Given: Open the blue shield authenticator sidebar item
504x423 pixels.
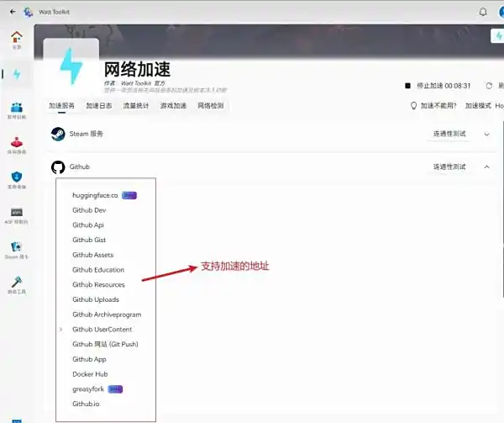Looking at the screenshot, I should pyautogui.click(x=17, y=180).
